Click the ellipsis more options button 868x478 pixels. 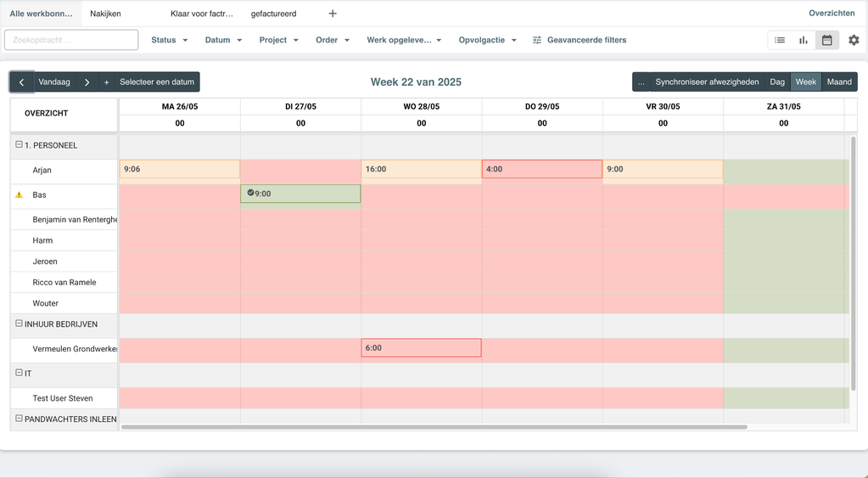641,82
